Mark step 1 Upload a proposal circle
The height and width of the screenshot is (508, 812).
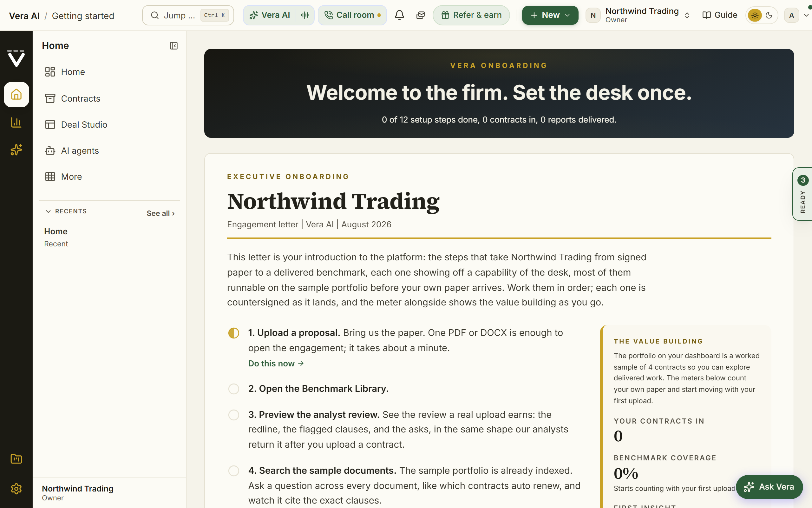point(233,333)
